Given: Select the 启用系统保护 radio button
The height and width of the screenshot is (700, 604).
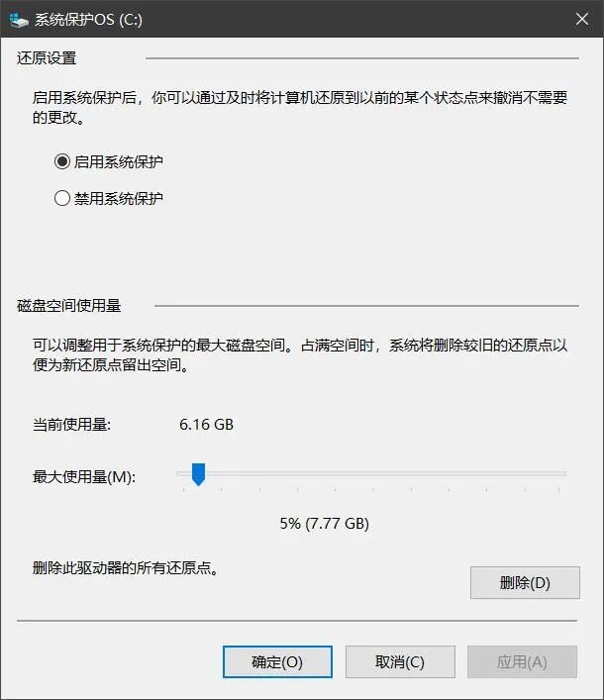Looking at the screenshot, I should click(62, 161).
